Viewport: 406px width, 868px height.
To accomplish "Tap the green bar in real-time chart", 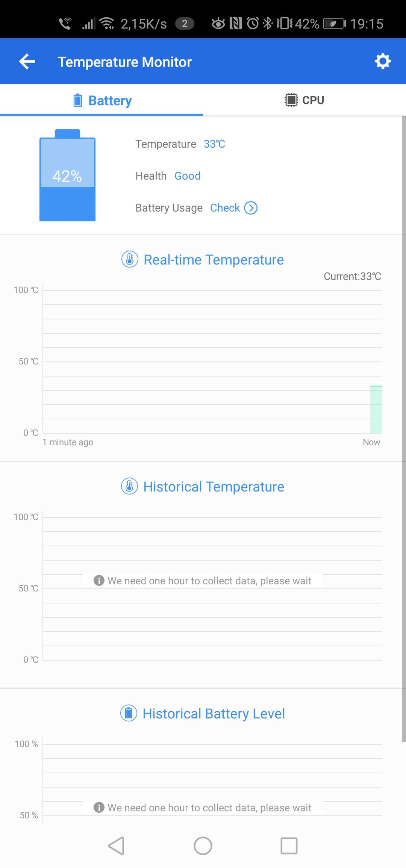I will tap(376, 409).
